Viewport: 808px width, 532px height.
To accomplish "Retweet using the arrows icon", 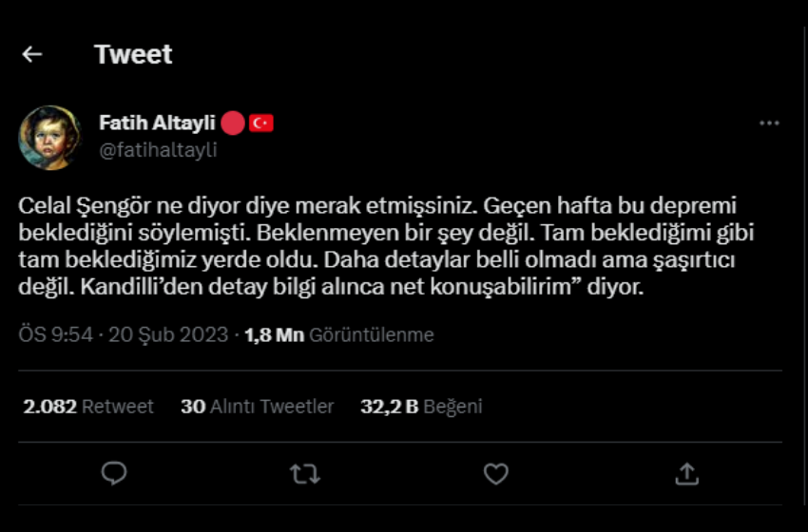I will (305, 474).
